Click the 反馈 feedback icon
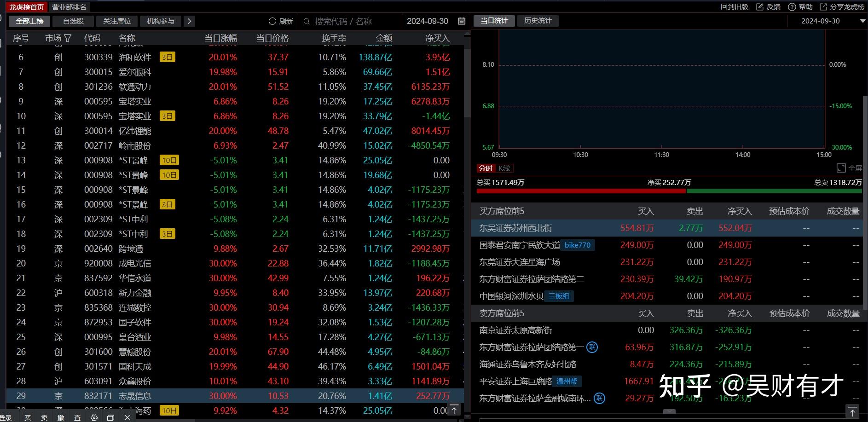 point(760,7)
